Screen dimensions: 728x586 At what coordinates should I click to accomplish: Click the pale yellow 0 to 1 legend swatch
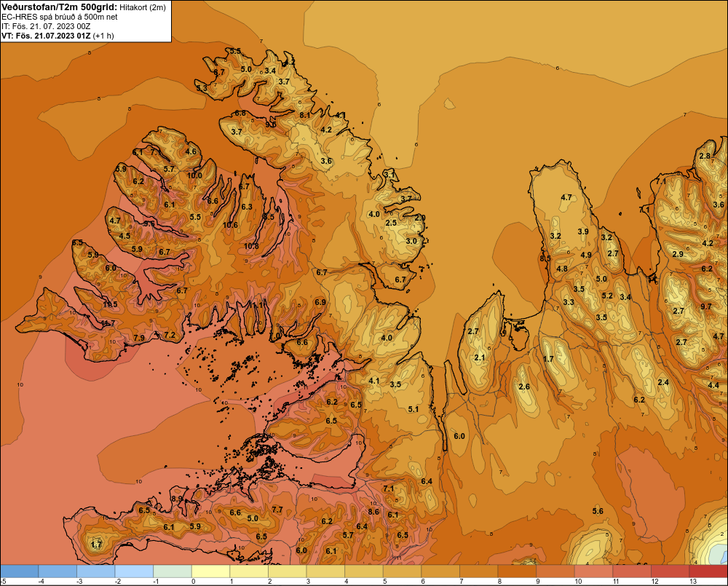click(211, 571)
